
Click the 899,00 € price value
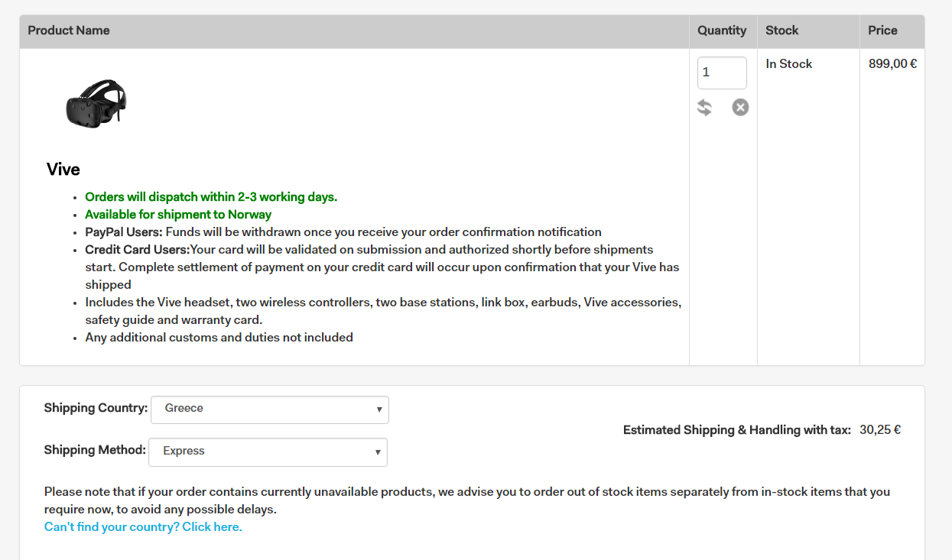click(892, 64)
